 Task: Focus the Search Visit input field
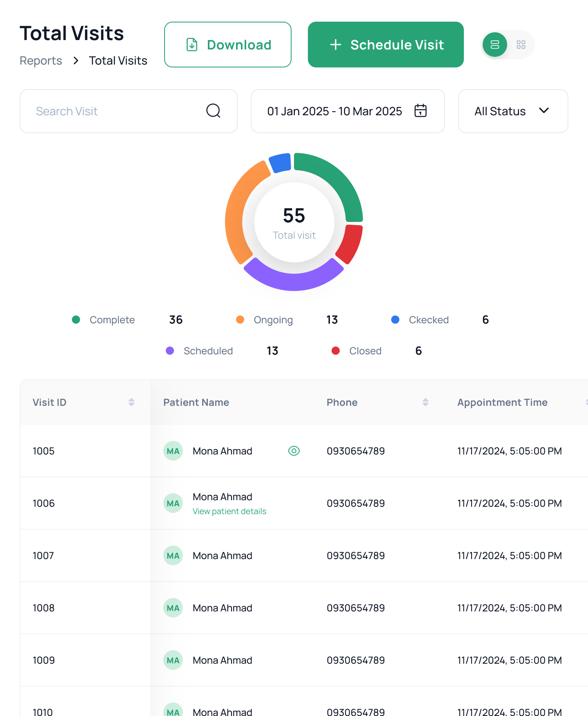coord(114,111)
